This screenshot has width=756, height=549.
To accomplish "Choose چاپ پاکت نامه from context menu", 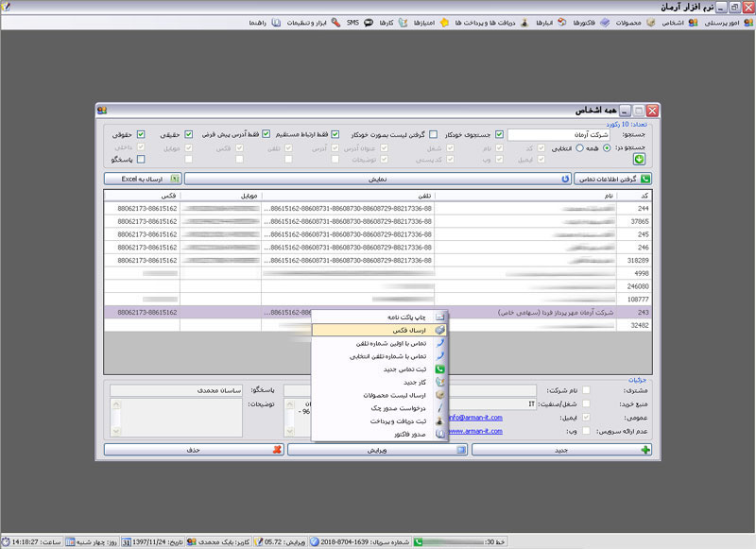I will [x=379, y=317].
